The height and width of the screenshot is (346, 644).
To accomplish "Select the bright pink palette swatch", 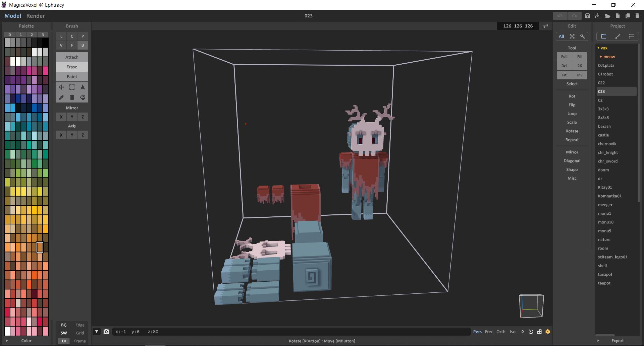I will 45,71.
